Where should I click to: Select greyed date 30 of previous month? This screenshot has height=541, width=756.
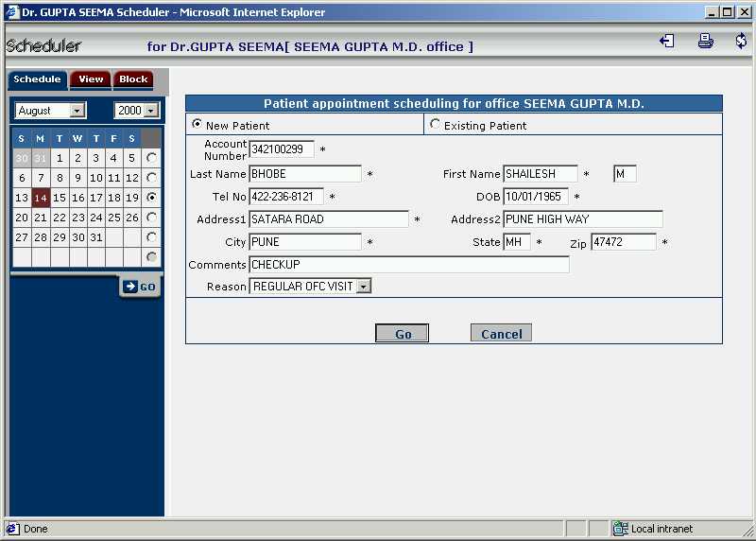tap(22, 158)
